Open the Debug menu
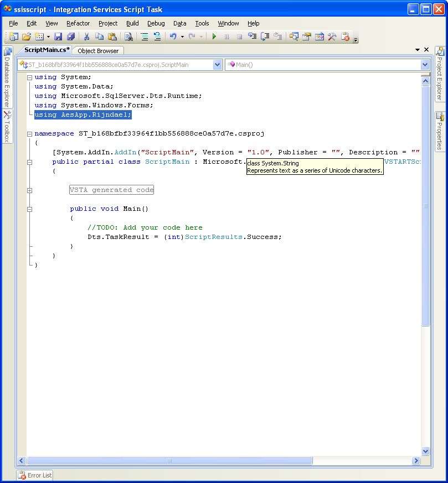 (x=156, y=23)
